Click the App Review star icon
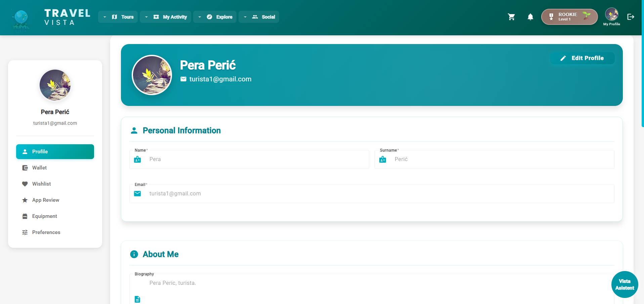The image size is (644, 304). [25, 200]
